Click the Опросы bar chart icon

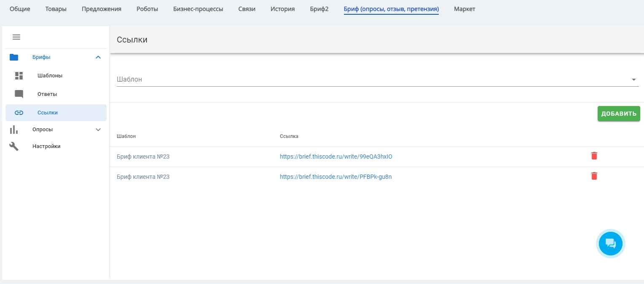14,130
